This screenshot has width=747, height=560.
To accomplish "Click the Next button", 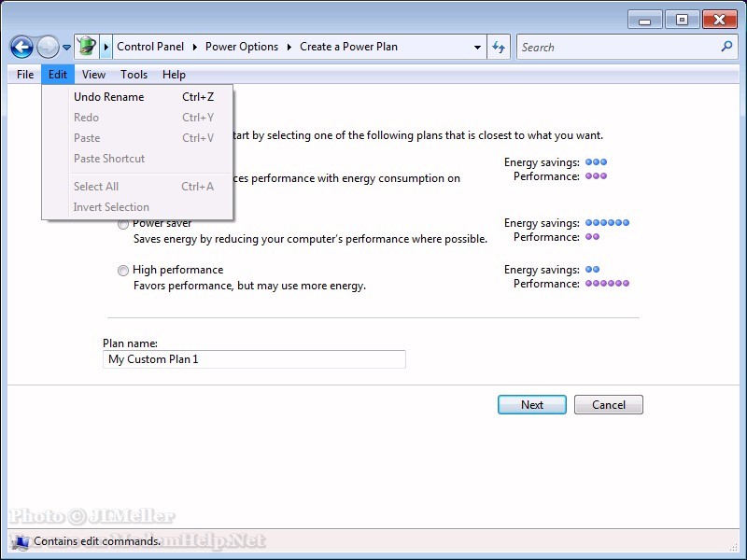I will pyautogui.click(x=532, y=405).
